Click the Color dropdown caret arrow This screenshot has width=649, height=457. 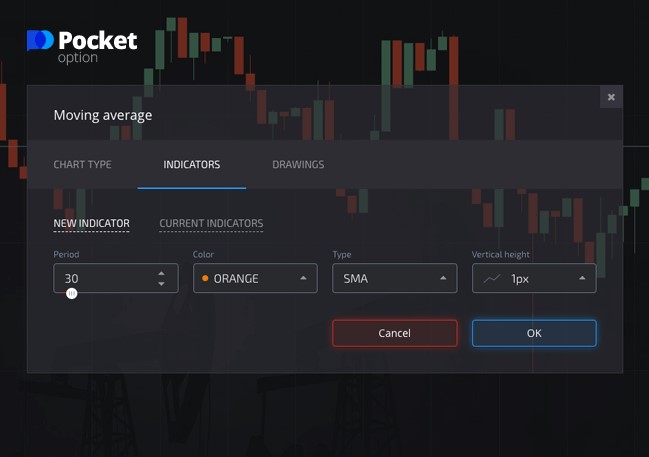303,278
